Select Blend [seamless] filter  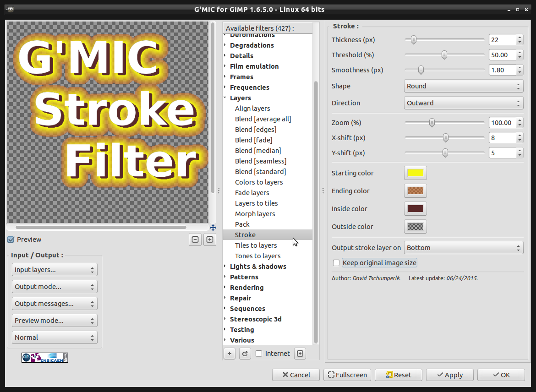[x=261, y=161]
